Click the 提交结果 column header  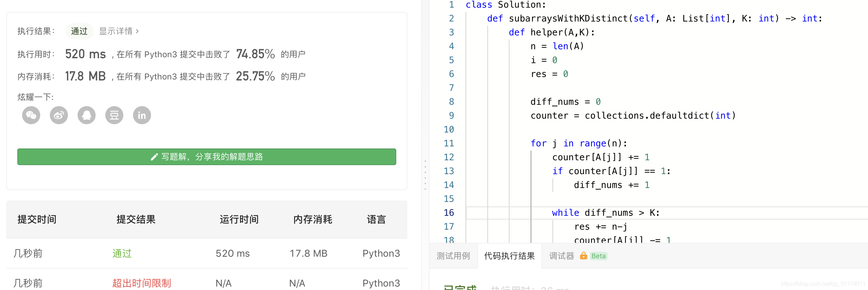click(136, 219)
